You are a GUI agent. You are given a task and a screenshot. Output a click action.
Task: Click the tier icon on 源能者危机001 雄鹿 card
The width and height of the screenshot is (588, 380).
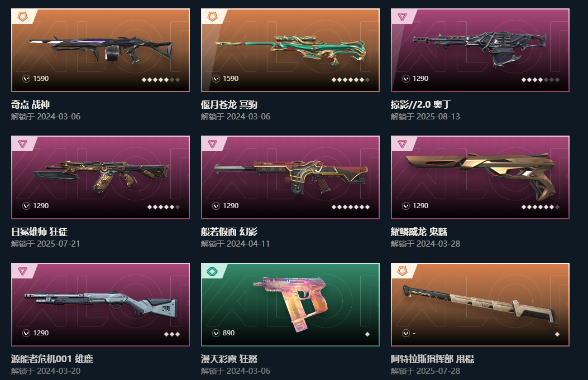pyautogui.click(x=22, y=271)
